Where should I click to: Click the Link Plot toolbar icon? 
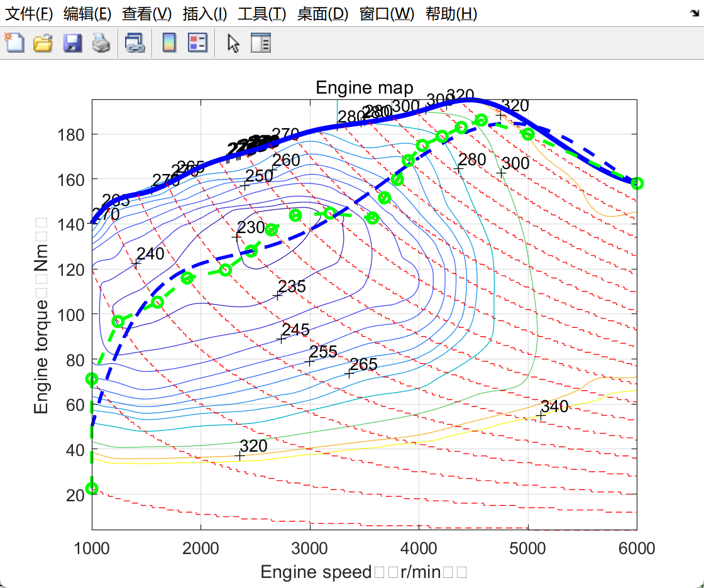tap(135, 43)
